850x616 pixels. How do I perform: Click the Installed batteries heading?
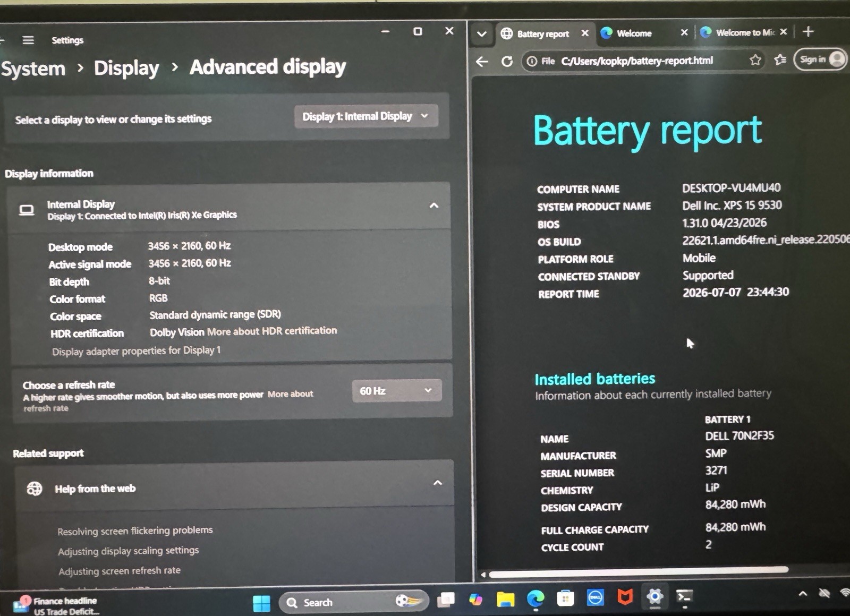[x=594, y=379]
